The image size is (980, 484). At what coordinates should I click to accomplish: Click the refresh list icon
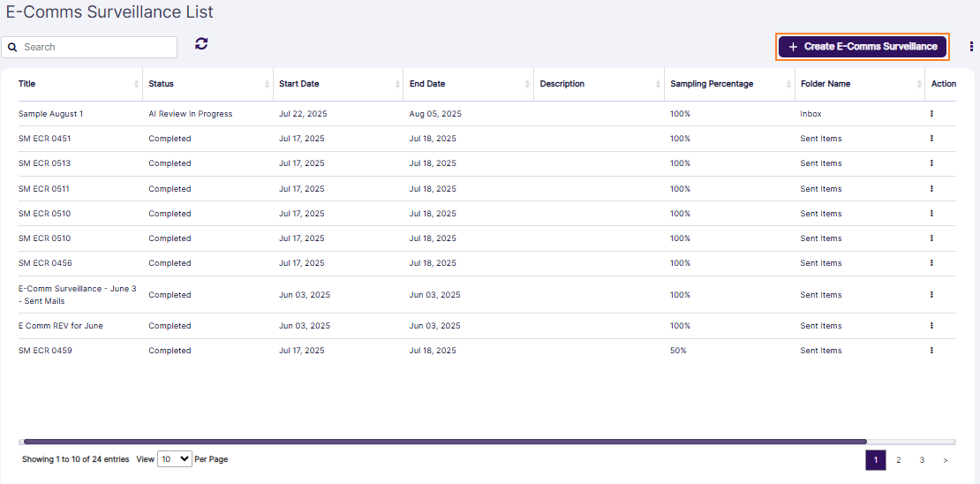(x=201, y=43)
